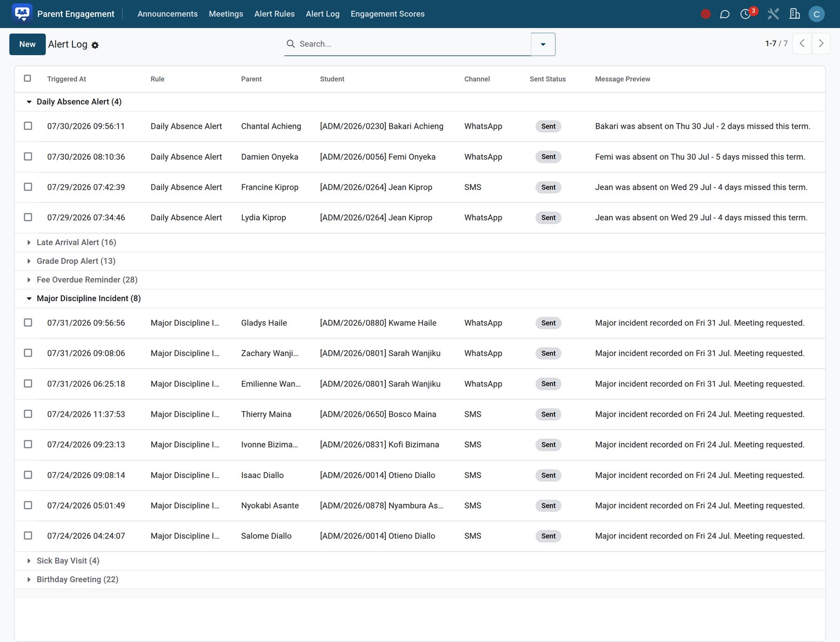
Task: Check the Gladys Haile alert row checkbox
Action: pyautogui.click(x=28, y=323)
